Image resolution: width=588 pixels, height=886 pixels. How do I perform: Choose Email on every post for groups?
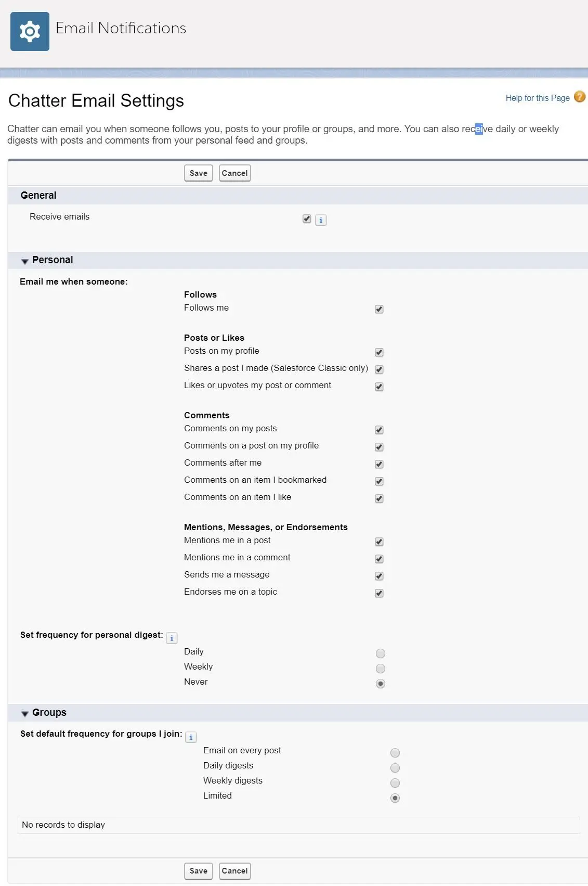[x=395, y=753]
